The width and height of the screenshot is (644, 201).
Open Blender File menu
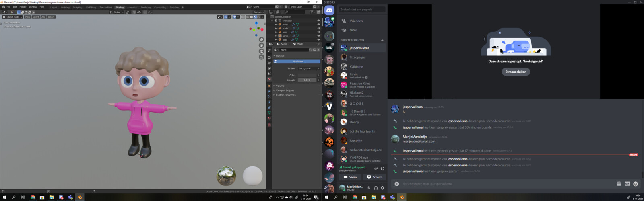coord(8,7)
